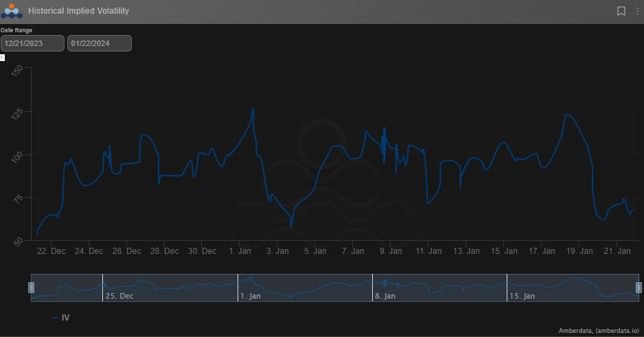Click the 100 y-axis value
The height and width of the screenshot is (337, 644).
coord(17,156)
